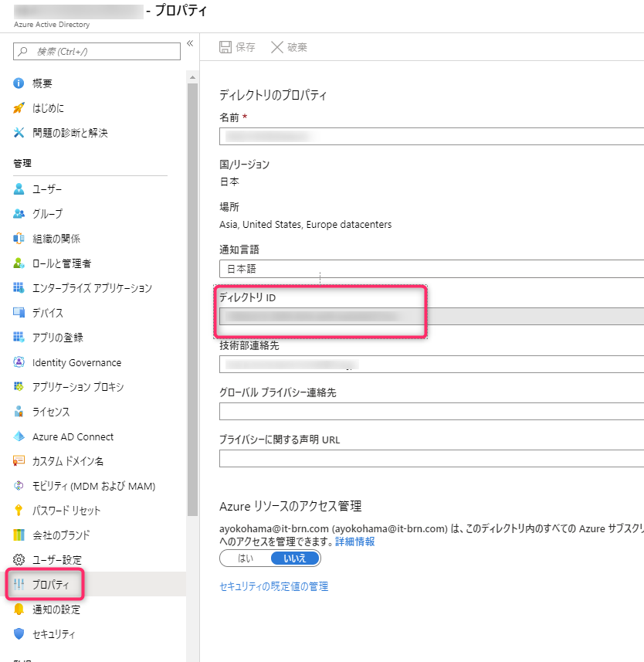This screenshot has width=644, height=662.
Task: Open セキュリティの既定値の管理 link
Action: tap(274, 586)
